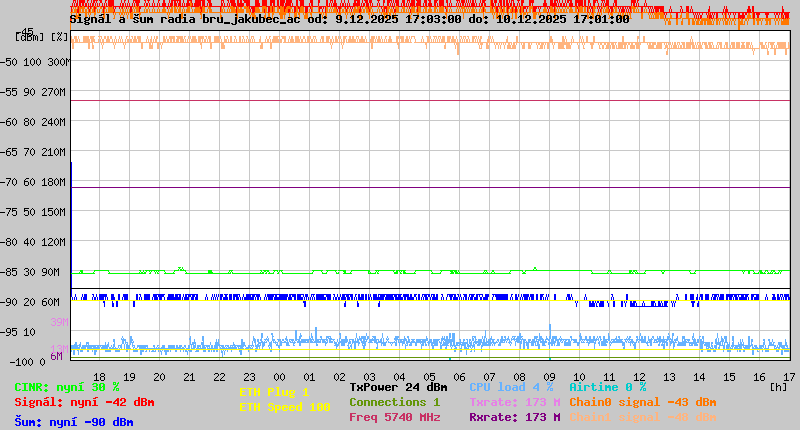Click the '05' hour tick label
Image resolution: width=800 pixels, height=430 pixels.
(430, 377)
